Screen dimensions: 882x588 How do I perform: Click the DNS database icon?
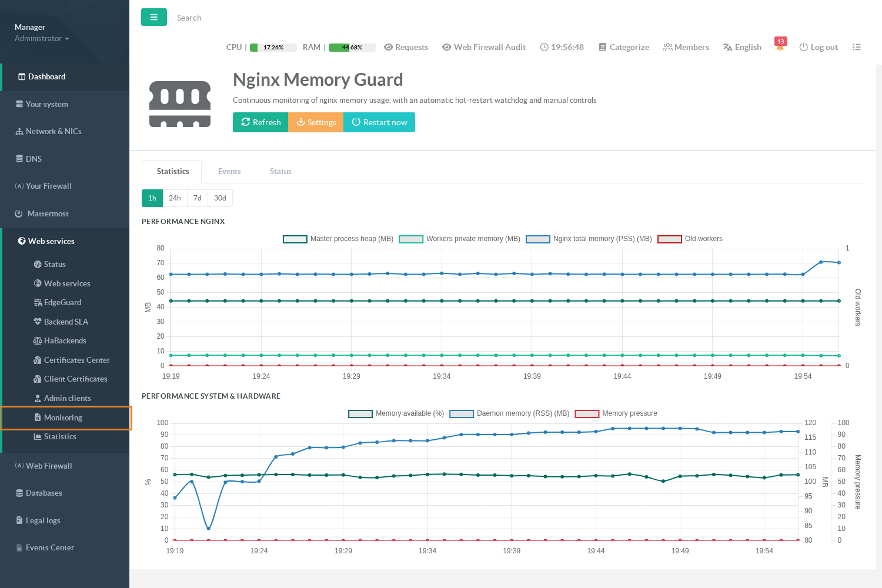[x=19, y=159]
